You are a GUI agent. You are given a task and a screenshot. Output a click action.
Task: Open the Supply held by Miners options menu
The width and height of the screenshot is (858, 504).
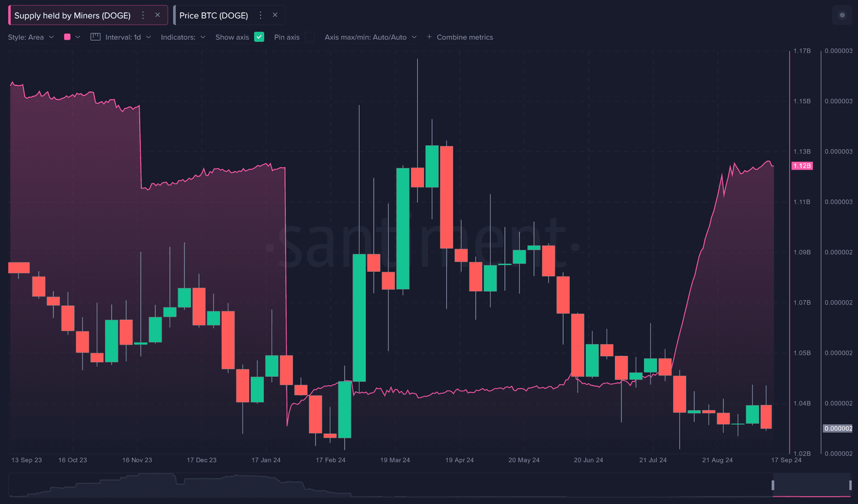tap(143, 16)
